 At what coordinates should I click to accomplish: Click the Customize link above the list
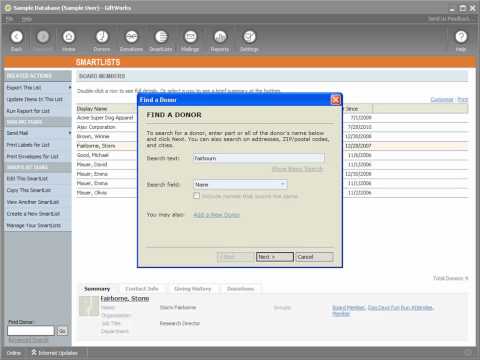click(442, 99)
